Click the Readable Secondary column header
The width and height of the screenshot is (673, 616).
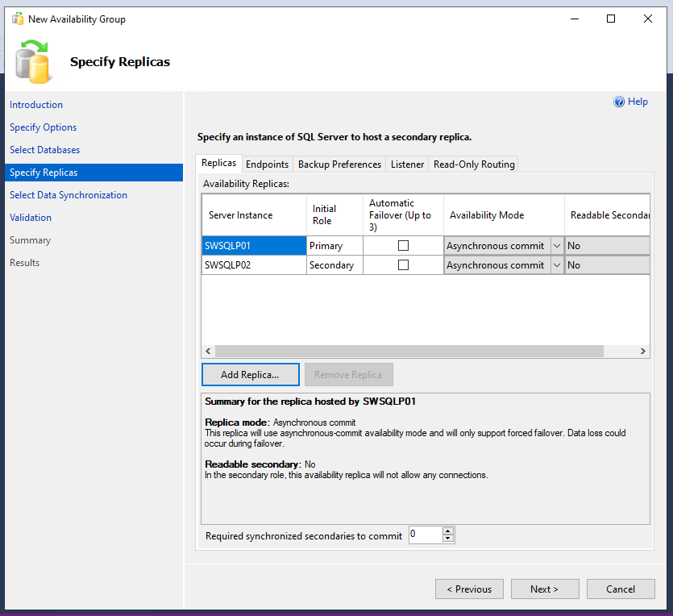pos(607,215)
